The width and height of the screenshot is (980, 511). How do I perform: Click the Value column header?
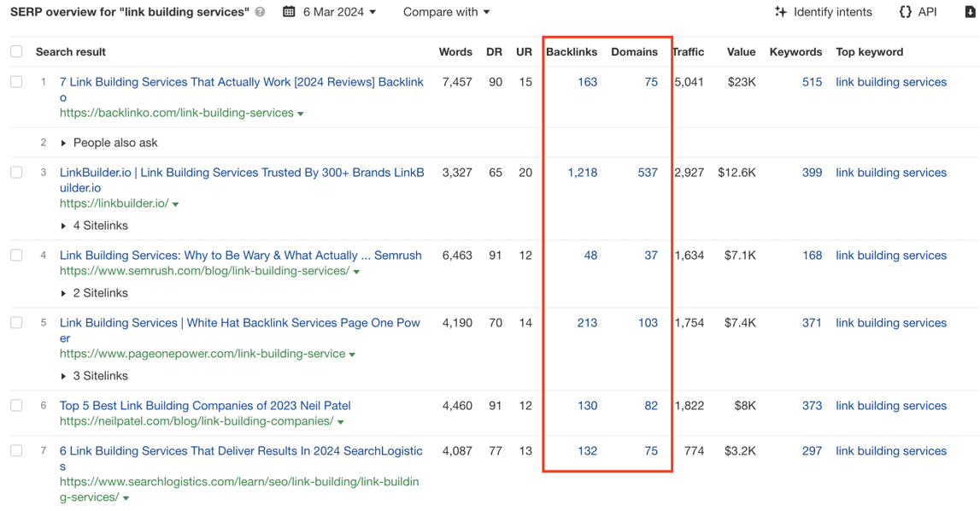(x=742, y=52)
